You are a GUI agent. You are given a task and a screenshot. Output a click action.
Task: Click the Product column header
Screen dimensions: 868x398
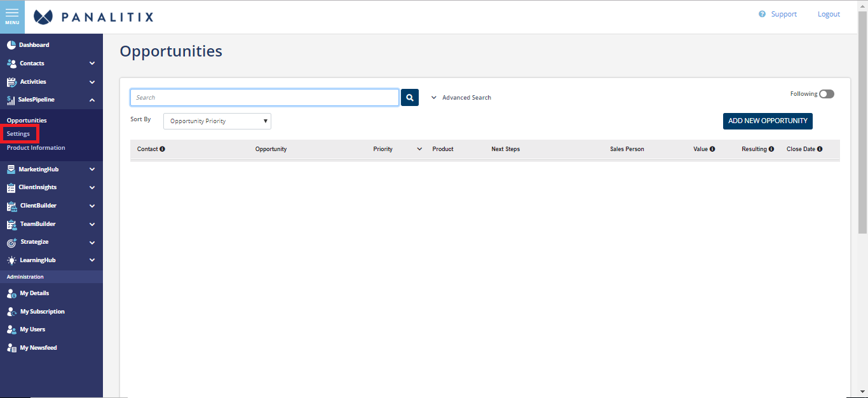click(x=443, y=149)
